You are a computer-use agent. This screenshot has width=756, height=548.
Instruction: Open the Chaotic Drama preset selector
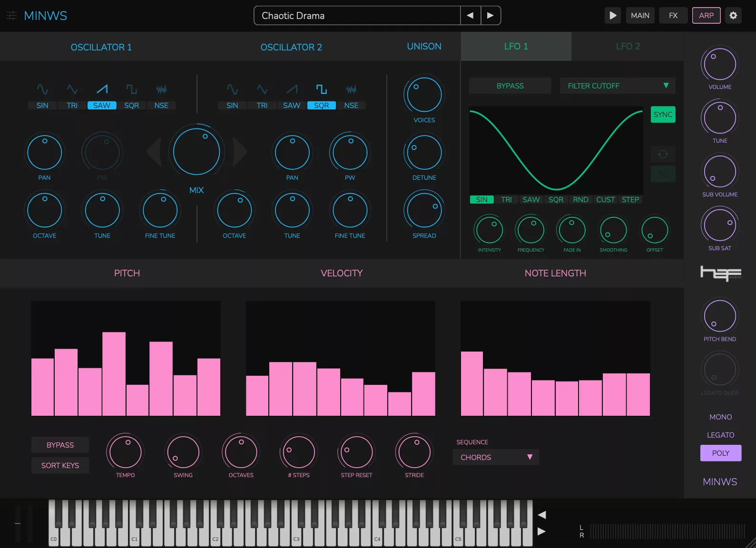[357, 16]
